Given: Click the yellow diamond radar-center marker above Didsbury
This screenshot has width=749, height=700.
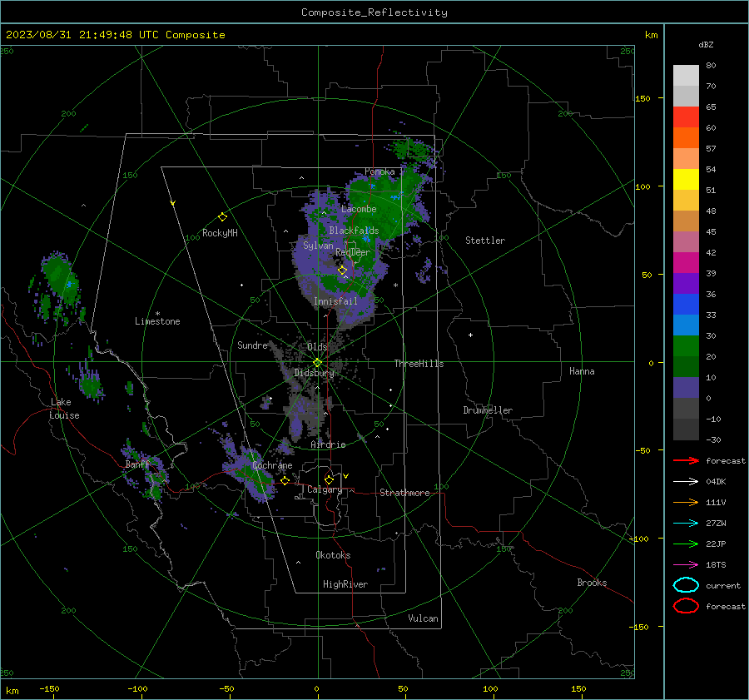Looking at the screenshot, I should tap(317, 363).
